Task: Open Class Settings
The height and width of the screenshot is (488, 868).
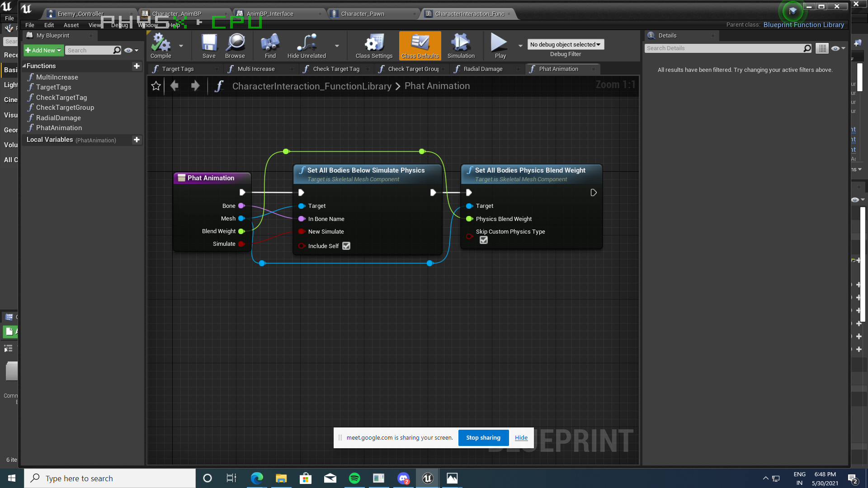Action: [x=374, y=45]
